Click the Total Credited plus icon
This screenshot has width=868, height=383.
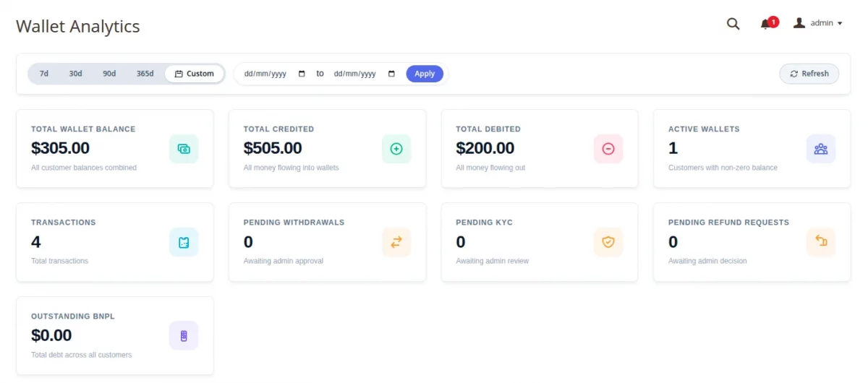tap(396, 149)
